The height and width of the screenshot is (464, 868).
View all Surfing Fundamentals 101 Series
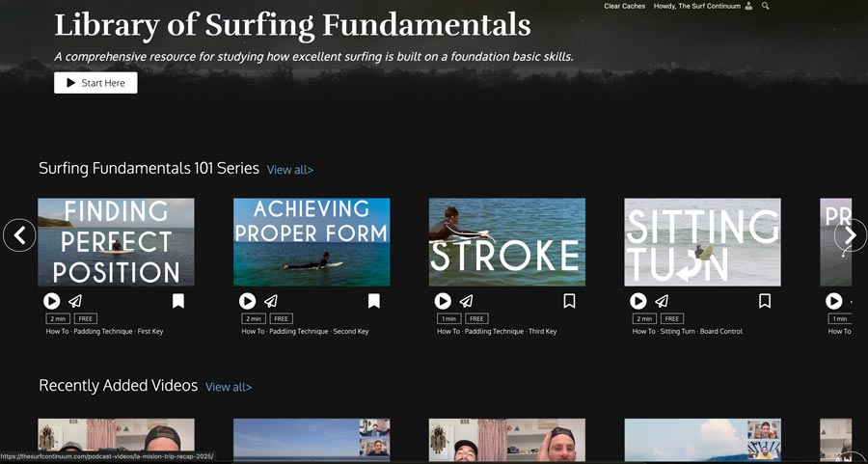pyautogui.click(x=290, y=170)
